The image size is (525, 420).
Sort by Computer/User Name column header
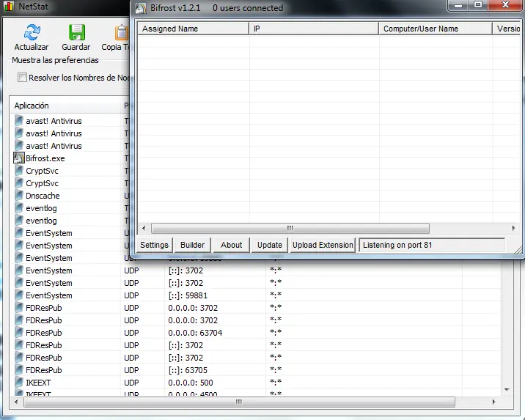coord(436,29)
